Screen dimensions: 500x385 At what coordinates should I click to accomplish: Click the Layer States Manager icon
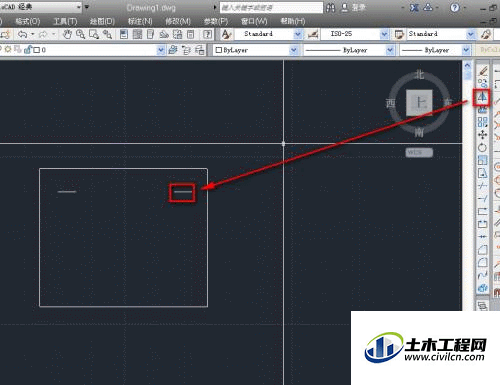(x=200, y=50)
